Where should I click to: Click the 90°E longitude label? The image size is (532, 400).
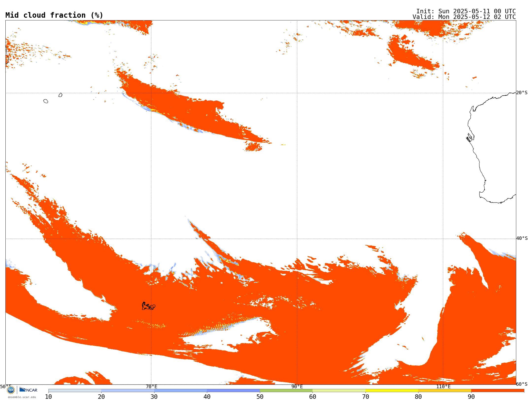[297, 387]
